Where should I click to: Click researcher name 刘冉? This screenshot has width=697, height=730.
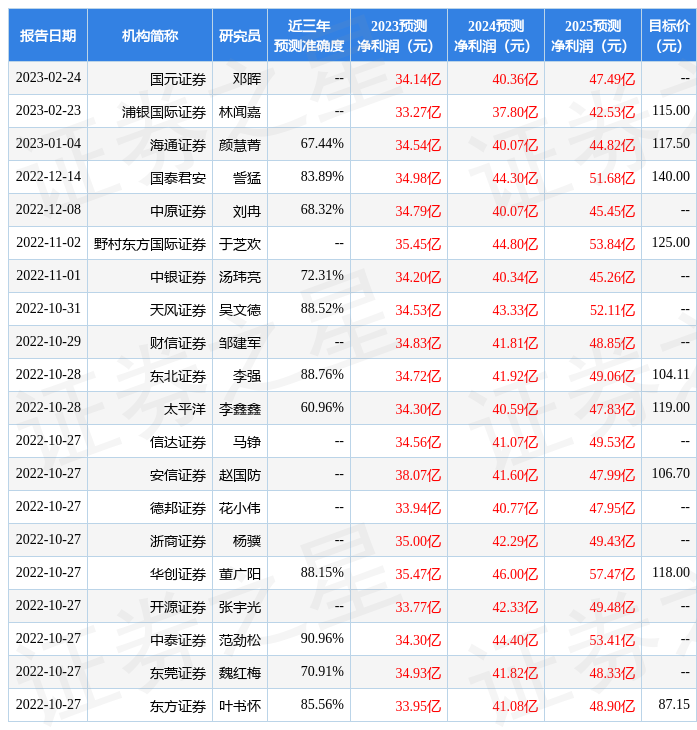click(247, 211)
